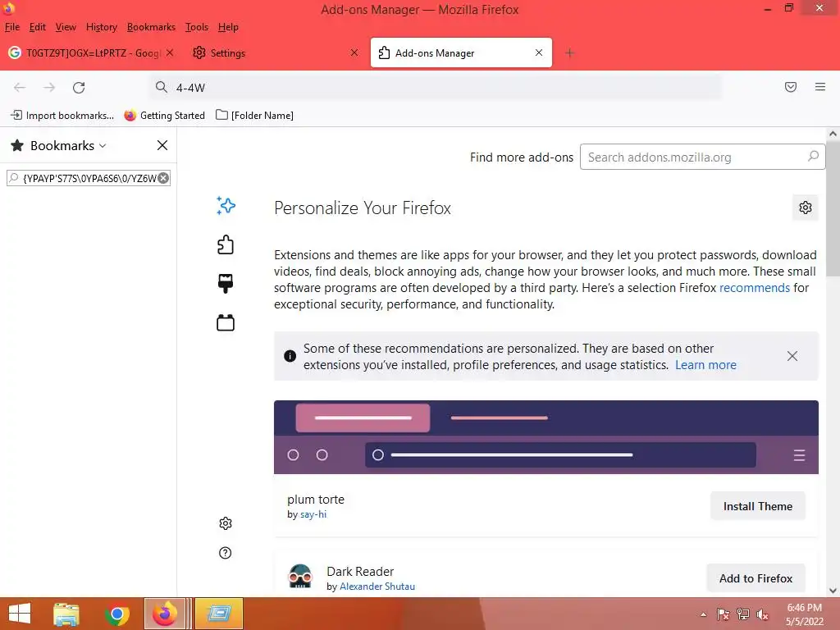The image size is (840, 630).
Task: Open Getting Started bookmark
Action: pos(164,115)
